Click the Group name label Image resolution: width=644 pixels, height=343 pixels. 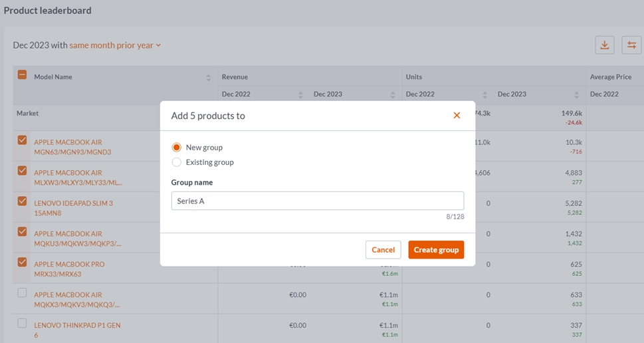click(x=192, y=182)
